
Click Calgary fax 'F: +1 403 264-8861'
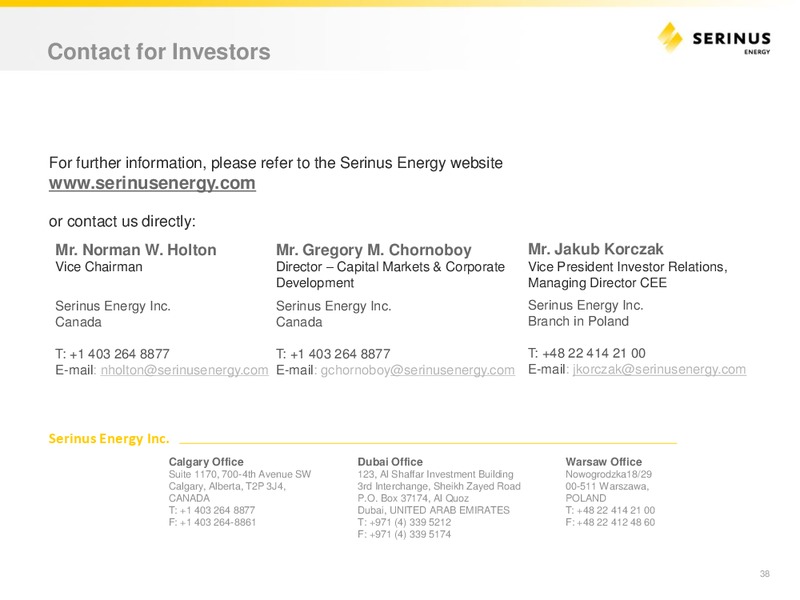click(212, 522)
